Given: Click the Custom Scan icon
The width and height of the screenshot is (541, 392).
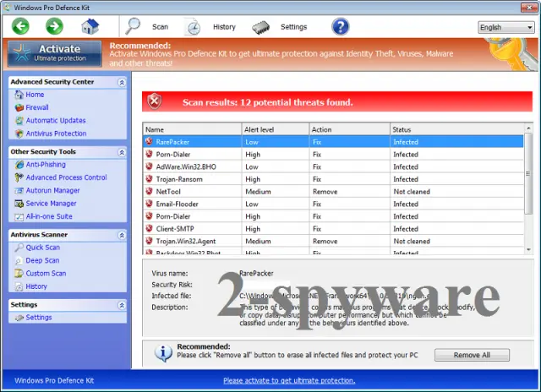Looking at the screenshot, I should click(x=19, y=274).
